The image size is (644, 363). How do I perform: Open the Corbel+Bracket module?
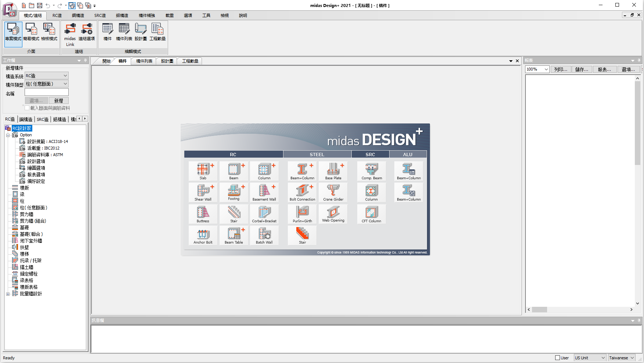click(264, 214)
